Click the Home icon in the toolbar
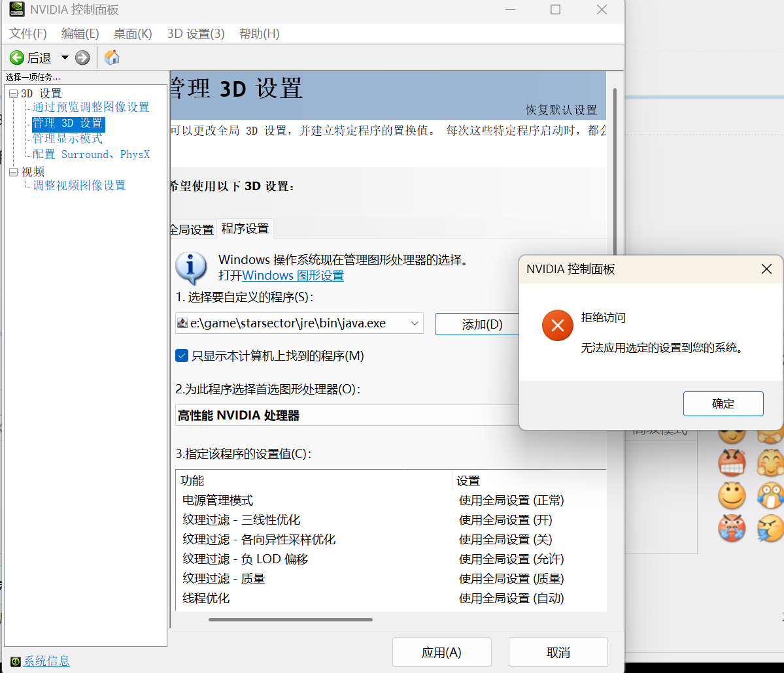The height and width of the screenshot is (673, 784). pos(112,57)
